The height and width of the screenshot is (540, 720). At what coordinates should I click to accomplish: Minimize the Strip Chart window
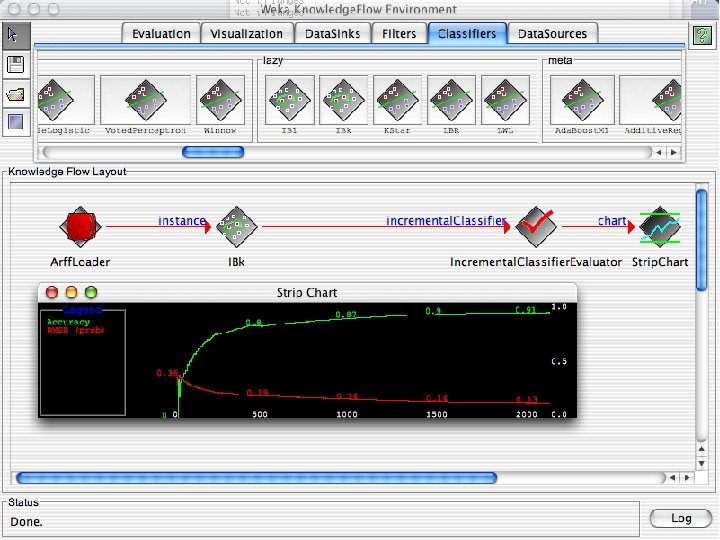(x=72, y=292)
